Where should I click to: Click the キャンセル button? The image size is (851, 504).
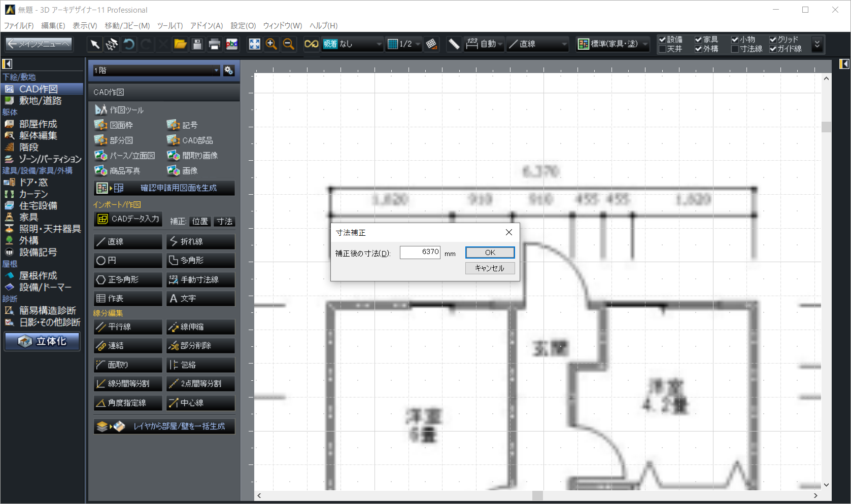[x=490, y=268]
